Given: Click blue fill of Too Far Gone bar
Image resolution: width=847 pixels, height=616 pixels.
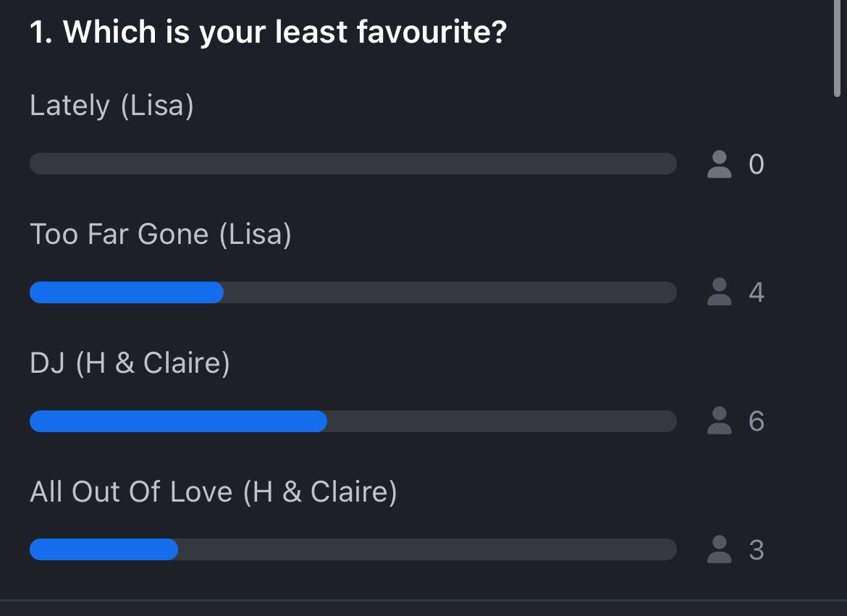Looking at the screenshot, I should pos(127,292).
